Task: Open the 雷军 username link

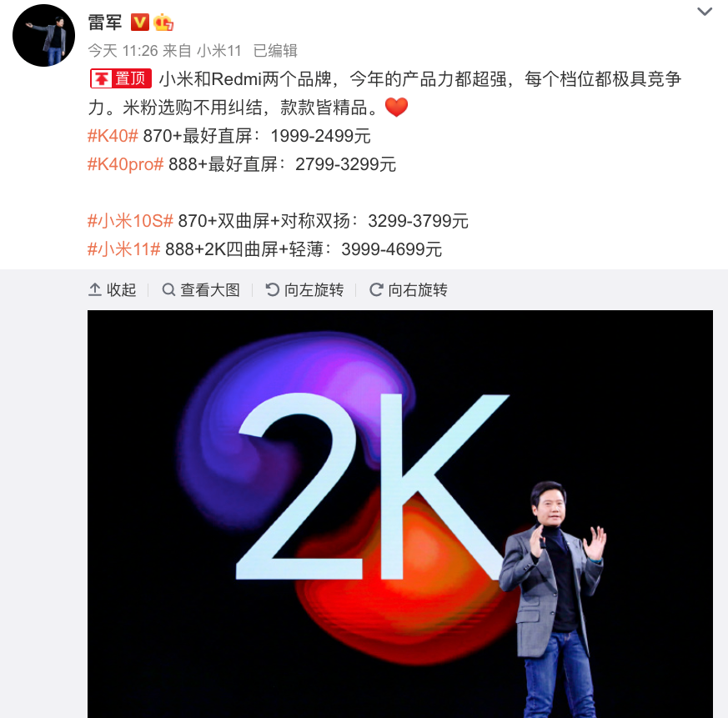Action: pyautogui.click(x=105, y=23)
